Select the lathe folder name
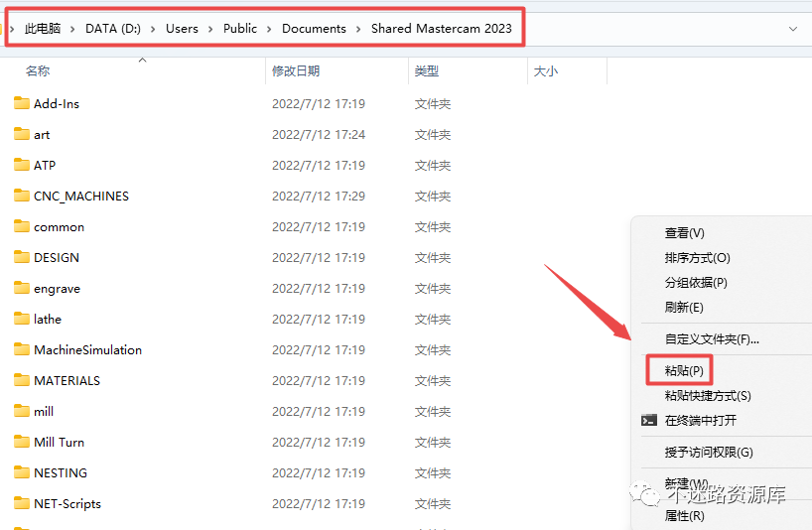 coord(47,319)
